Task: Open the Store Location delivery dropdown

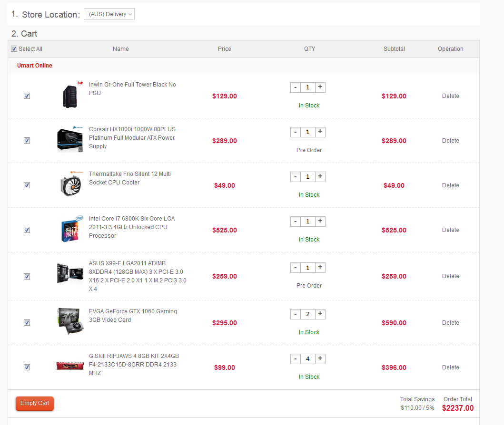Action: (109, 14)
